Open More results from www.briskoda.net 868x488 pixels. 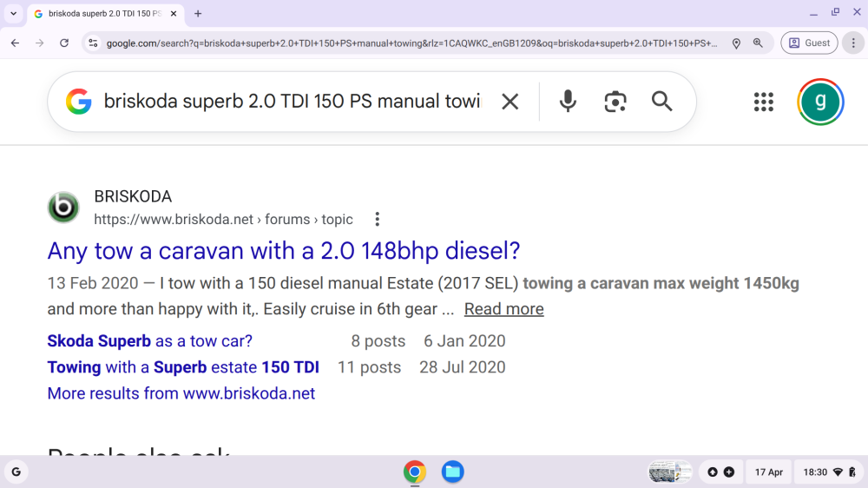[x=181, y=393]
